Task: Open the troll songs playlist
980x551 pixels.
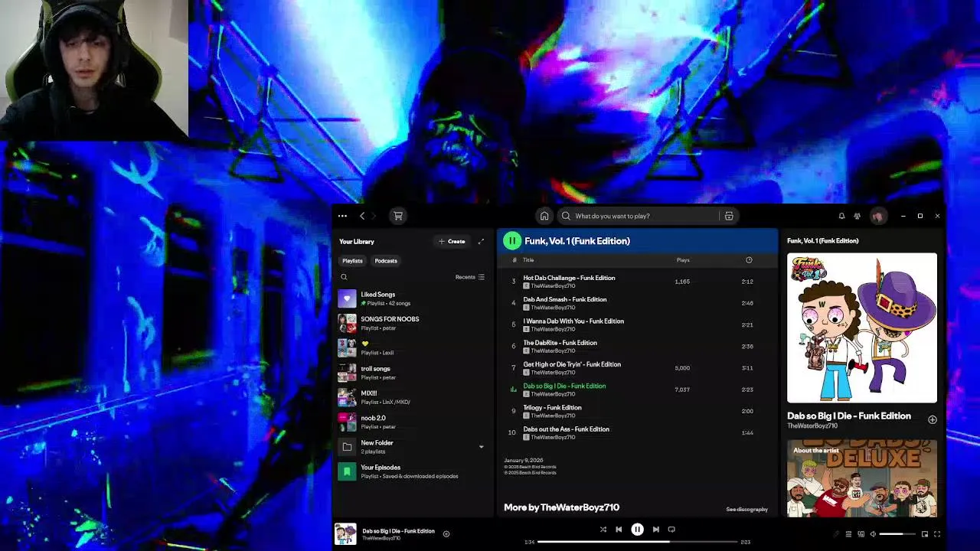Action: 413,373
